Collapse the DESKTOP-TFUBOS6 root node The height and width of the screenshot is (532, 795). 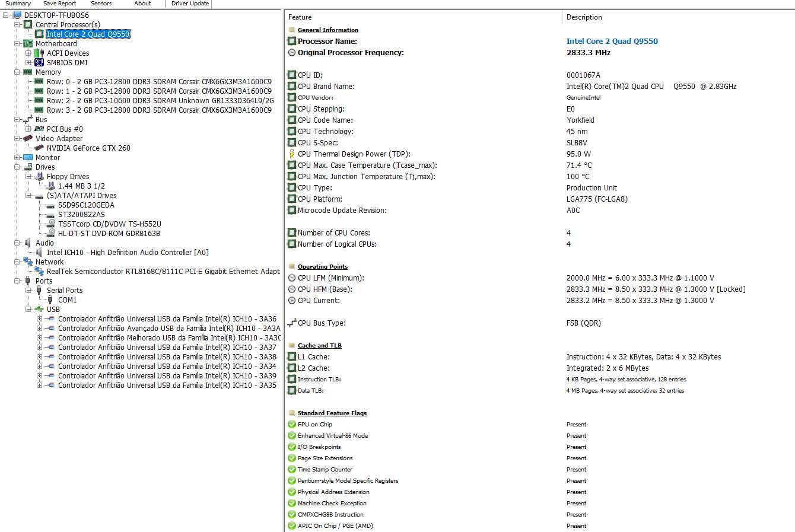(5, 15)
